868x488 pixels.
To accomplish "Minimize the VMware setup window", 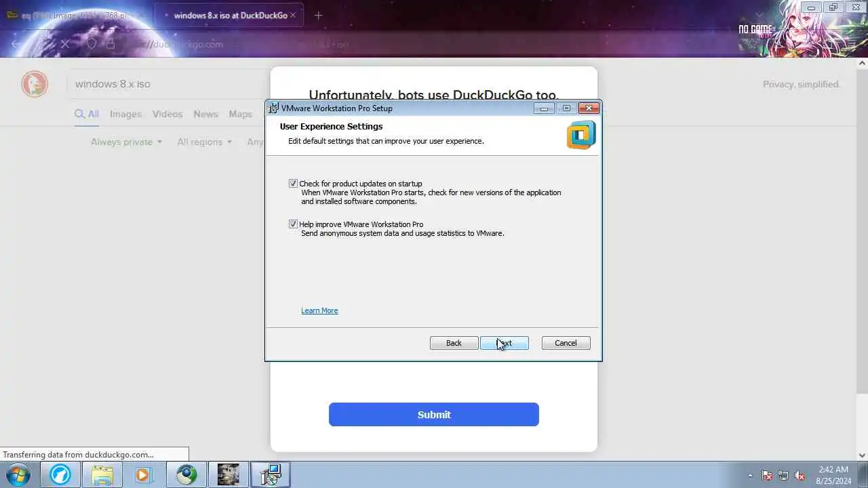I will [x=543, y=108].
